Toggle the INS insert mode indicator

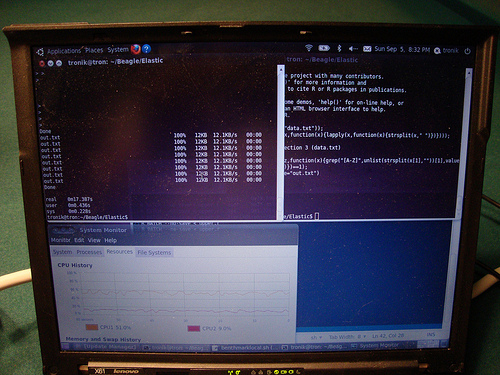click(x=431, y=334)
